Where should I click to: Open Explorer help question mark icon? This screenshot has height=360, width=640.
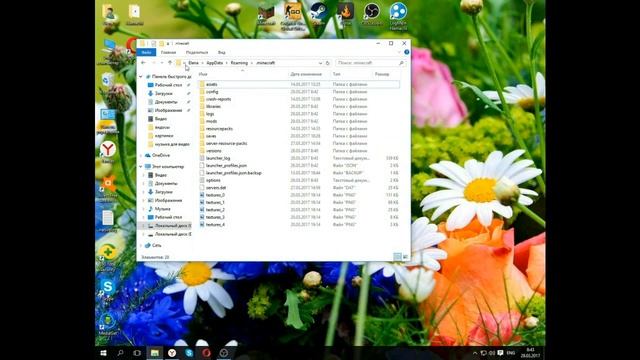(x=407, y=52)
